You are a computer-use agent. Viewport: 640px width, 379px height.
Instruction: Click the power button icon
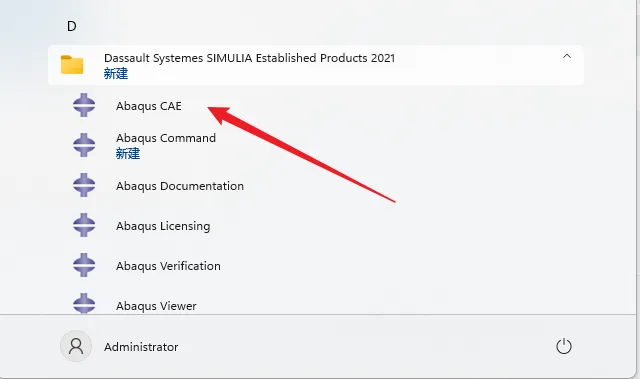point(564,346)
